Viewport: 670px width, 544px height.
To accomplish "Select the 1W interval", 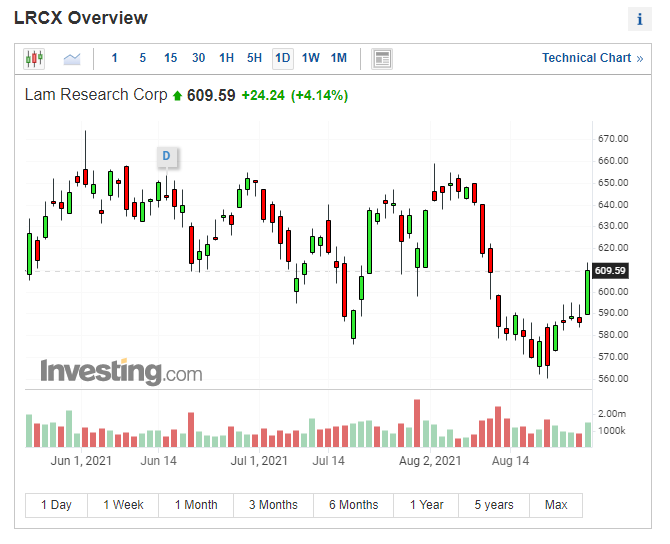I will tap(311, 58).
